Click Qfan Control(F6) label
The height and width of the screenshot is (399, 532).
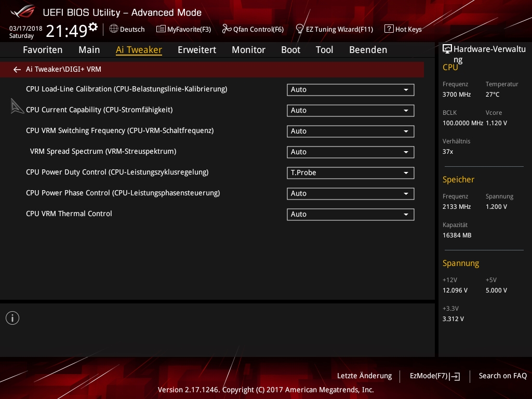tap(259, 30)
